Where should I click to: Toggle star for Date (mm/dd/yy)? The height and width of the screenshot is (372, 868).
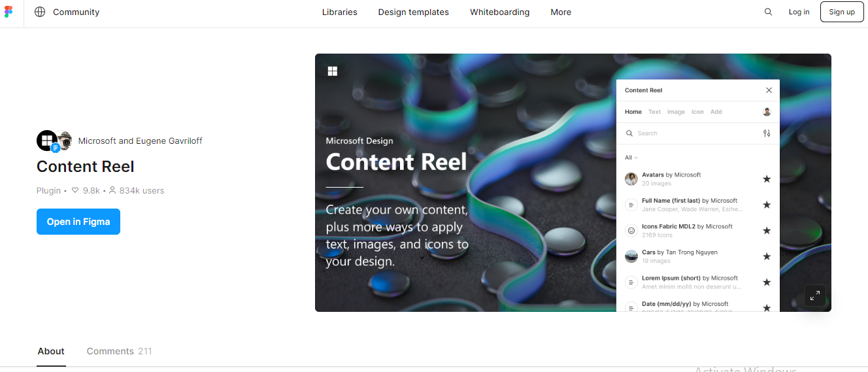(x=767, y=307)
